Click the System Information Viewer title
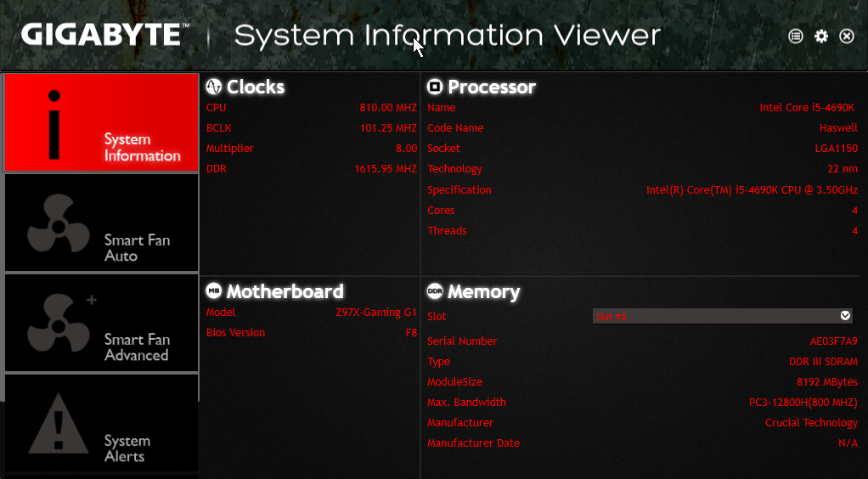This screenshot has width=868, height=479. [x=448, y=36]
